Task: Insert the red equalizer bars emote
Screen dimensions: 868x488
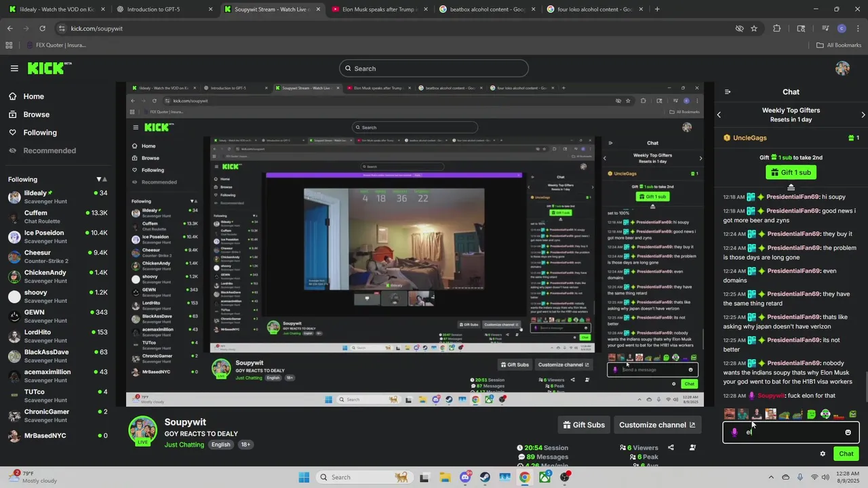Action: coord(839,416)
